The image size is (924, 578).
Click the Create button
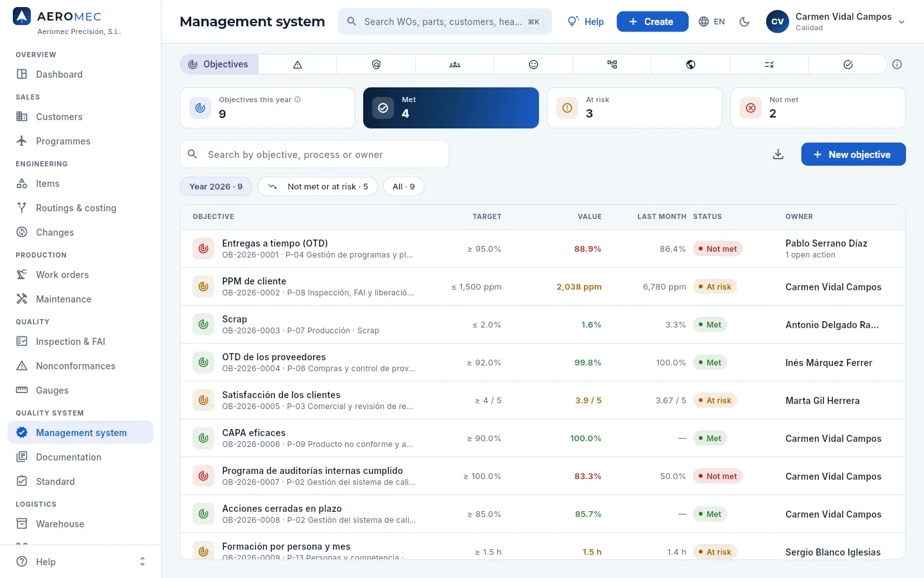pos(653,22)
